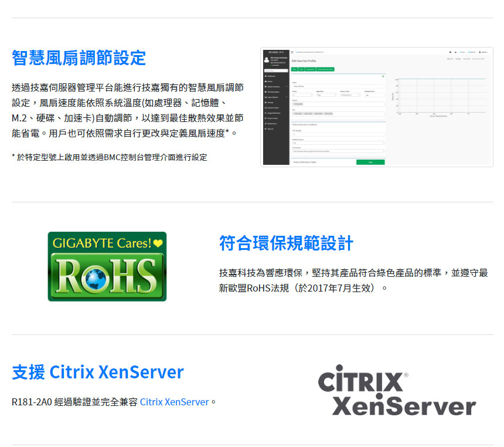Click the large Citrix XenServer logo

click(397, 390)
